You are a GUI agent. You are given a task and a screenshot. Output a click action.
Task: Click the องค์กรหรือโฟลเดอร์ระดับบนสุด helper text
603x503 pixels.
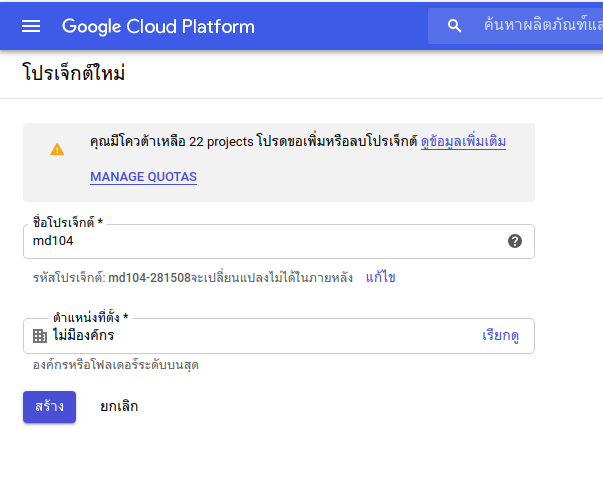click(115, 365)
